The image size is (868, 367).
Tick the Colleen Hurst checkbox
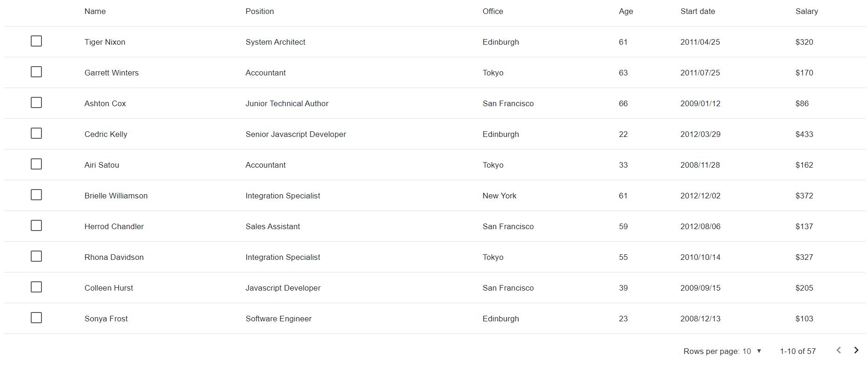[x=36, y=287]
